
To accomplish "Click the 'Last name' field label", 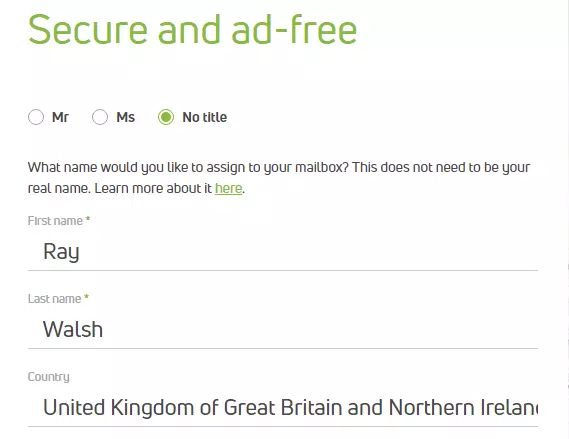I will (x=54, y=299).
